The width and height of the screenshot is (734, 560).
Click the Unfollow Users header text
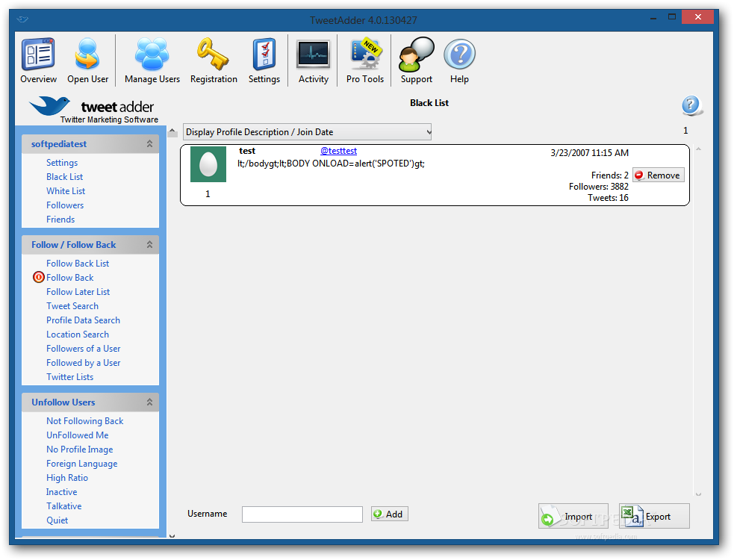click(63, 402)
